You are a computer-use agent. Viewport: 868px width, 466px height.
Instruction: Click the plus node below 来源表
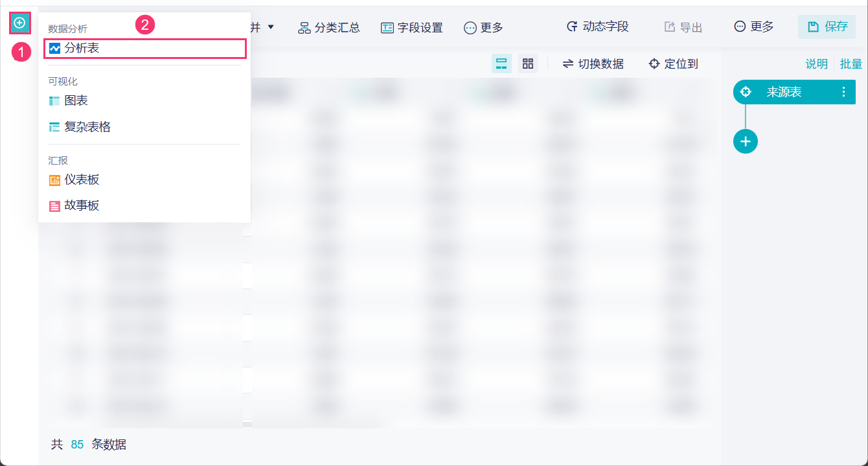(x=745, y=141)
